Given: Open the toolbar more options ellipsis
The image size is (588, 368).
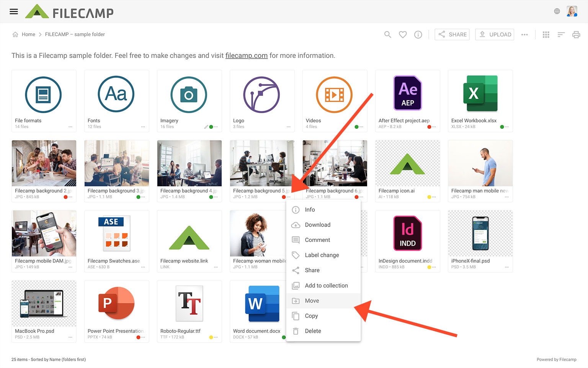Looking at the screenshot, I should [524, 34].
